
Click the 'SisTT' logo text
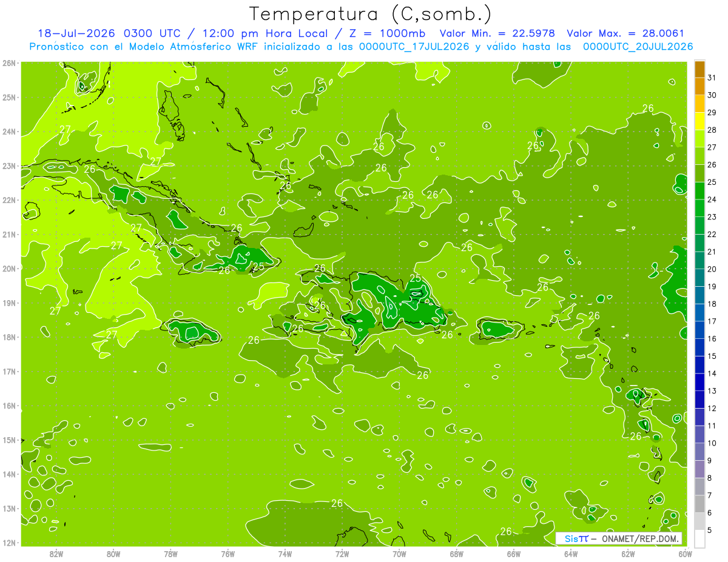576,538
